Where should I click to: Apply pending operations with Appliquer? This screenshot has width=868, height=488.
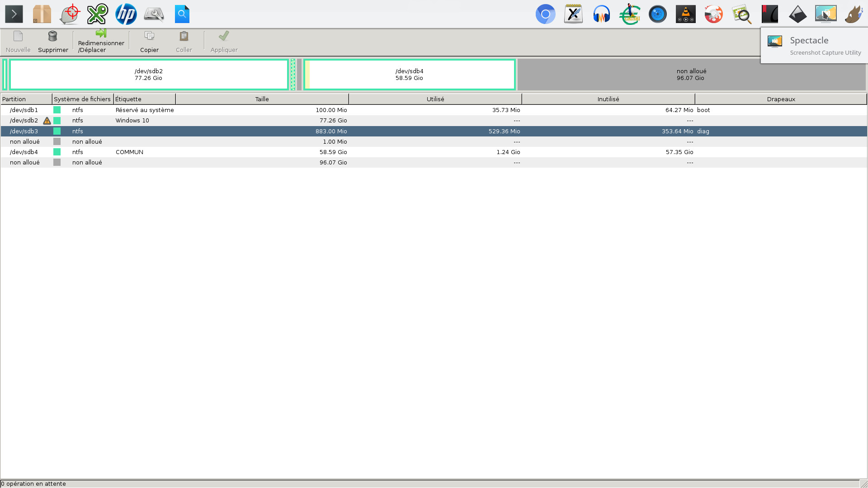pos(223,41)
